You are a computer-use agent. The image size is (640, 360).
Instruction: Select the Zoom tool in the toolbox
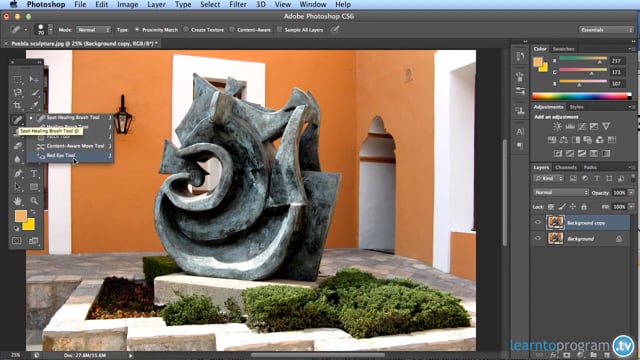(x=34, y=201)
